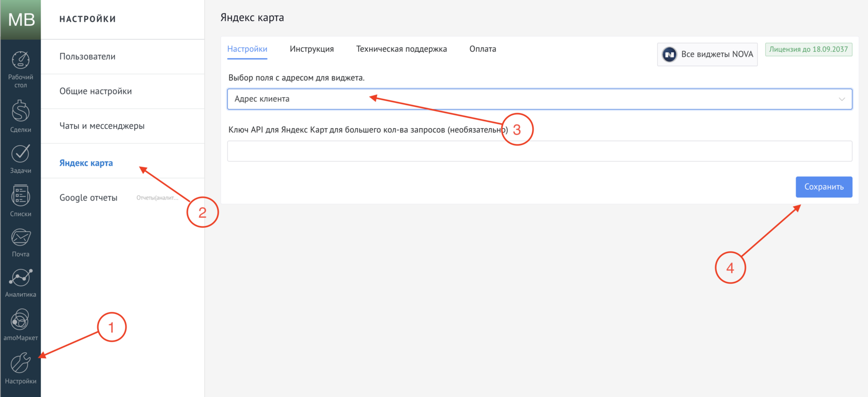Select Пользователи in settings menu
Image resolution: width=868 pixels, height=397 pixels.
87,57
